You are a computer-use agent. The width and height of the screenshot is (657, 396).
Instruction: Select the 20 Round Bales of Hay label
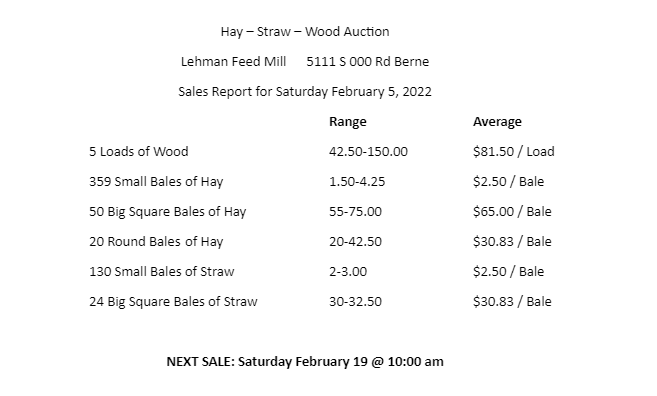click(x=156, y=242)
